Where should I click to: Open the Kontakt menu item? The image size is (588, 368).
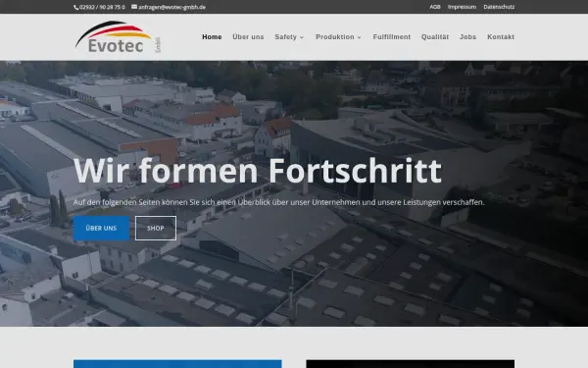pyautogui.click(x=501, y=37)
